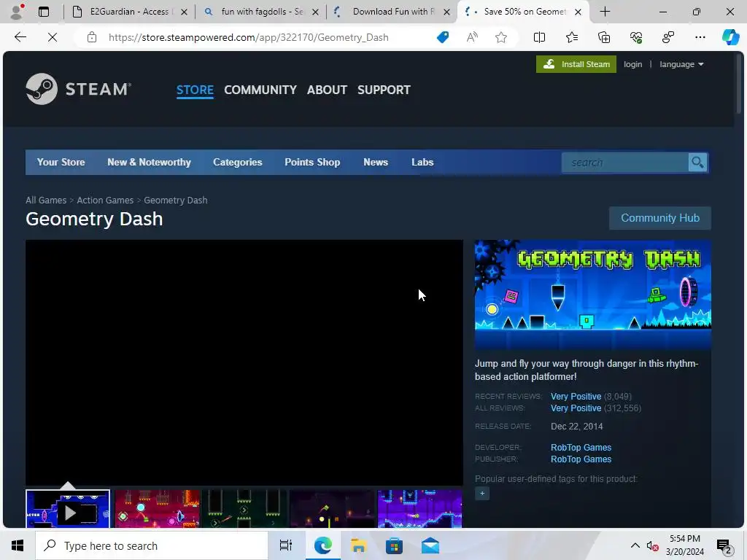Open tab actions menu icon
The height and width of the screenshot is (560, 747).
tap(43, 12)
